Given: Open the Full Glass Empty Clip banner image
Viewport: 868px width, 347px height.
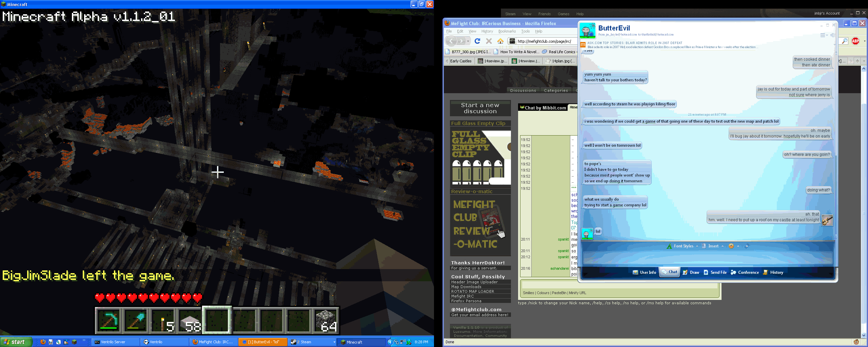Looking at the screenshot, I should [480, 157].
